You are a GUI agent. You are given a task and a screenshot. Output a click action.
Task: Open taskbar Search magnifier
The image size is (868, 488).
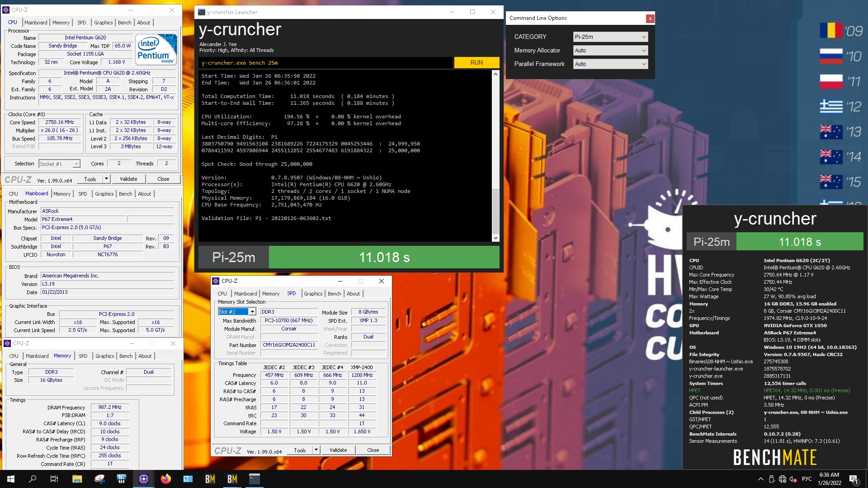(x=33, y=479)
